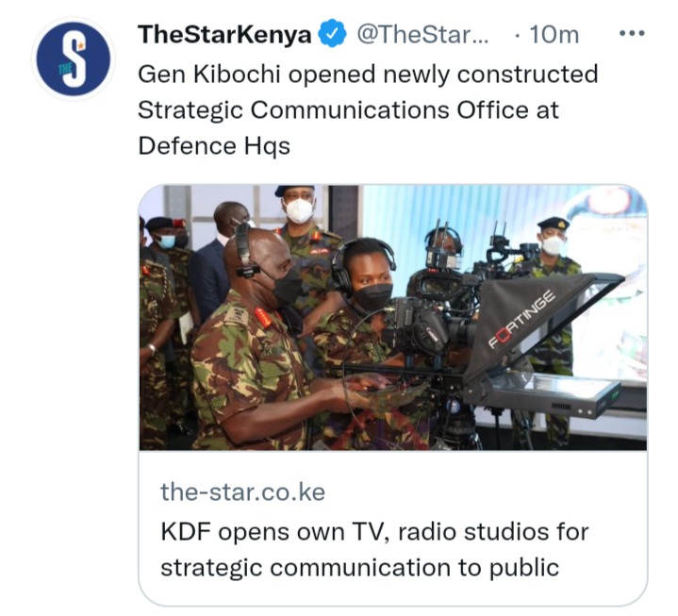678x616 pixels.
Task: Click the the-star.co.ke domain label
Action: 242,491
